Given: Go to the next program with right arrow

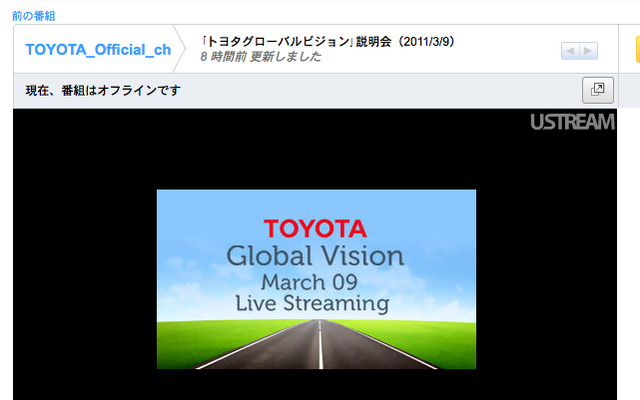Looking at the screenshot, I should click(588, 51).
